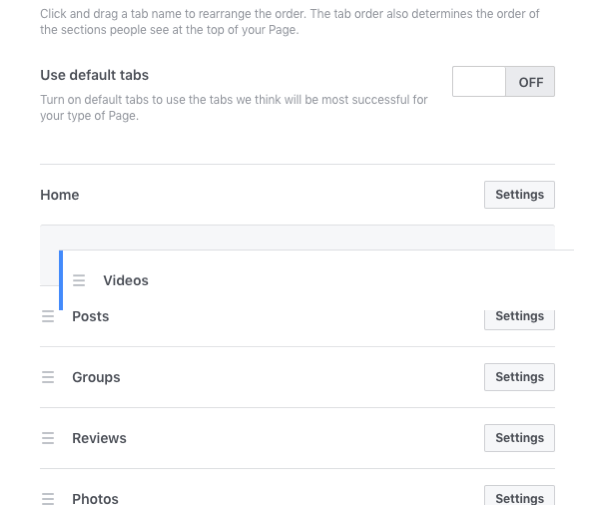
Task: Click the Posts row reorder handle
Action: (x=48, y=316)
